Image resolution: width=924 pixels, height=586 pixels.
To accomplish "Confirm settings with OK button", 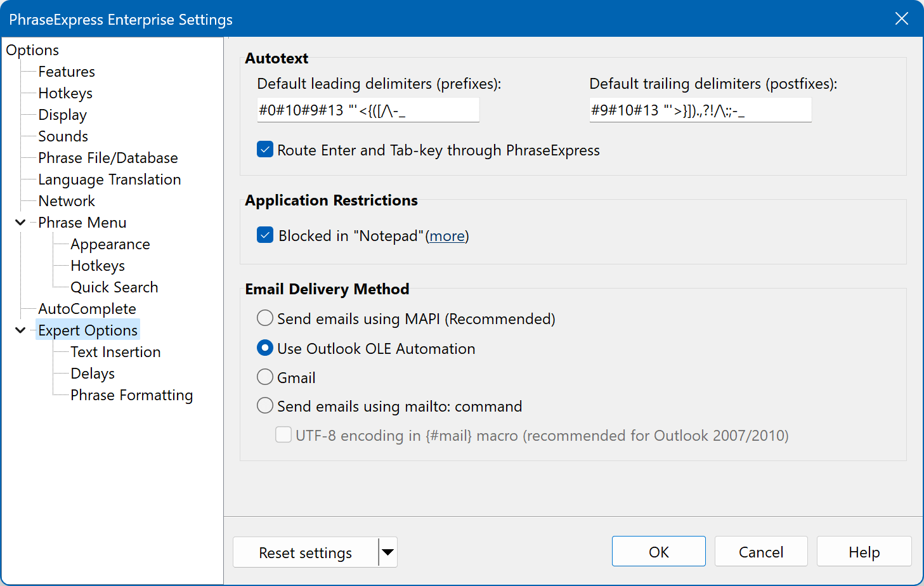I will pyautogui.click(x=658, y=552).
